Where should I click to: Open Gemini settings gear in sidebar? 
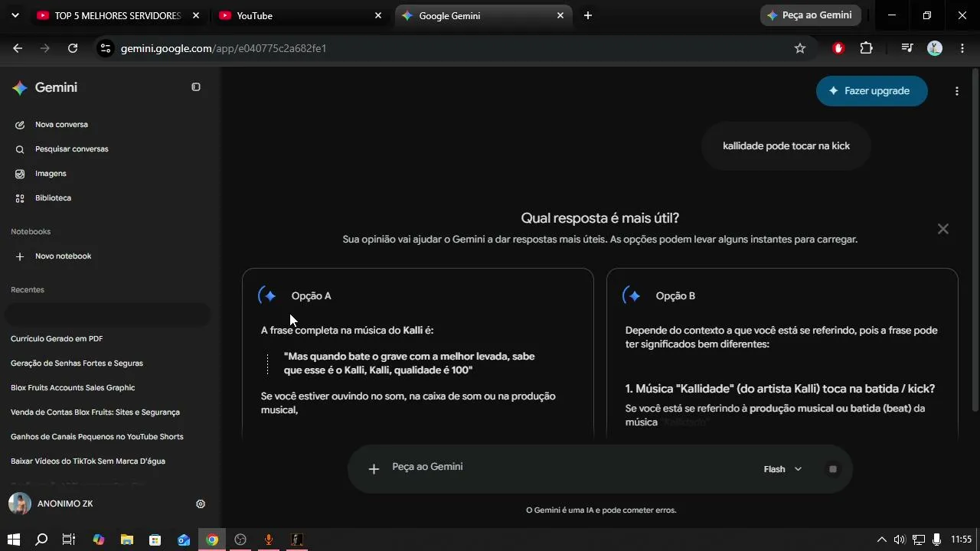click(x=201, y=504)
